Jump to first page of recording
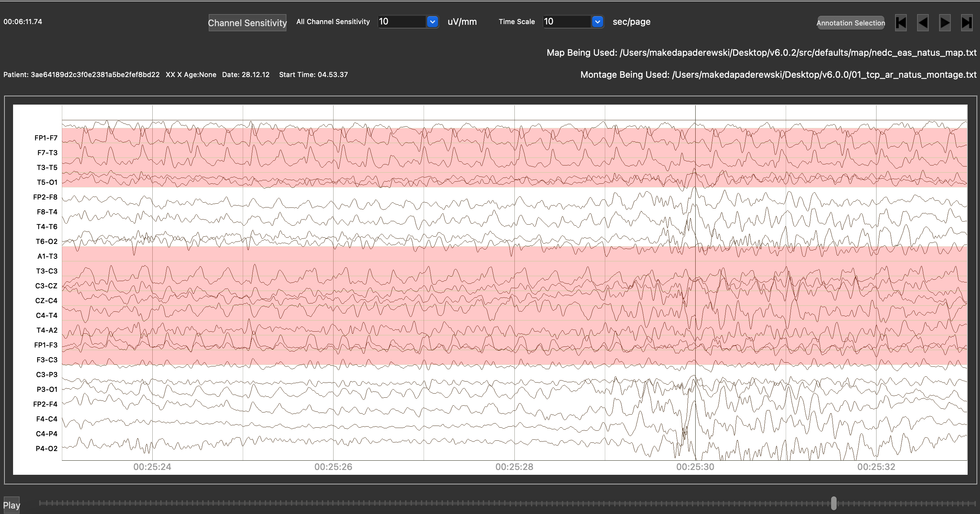The image size is (980, 514). point(901,23)
